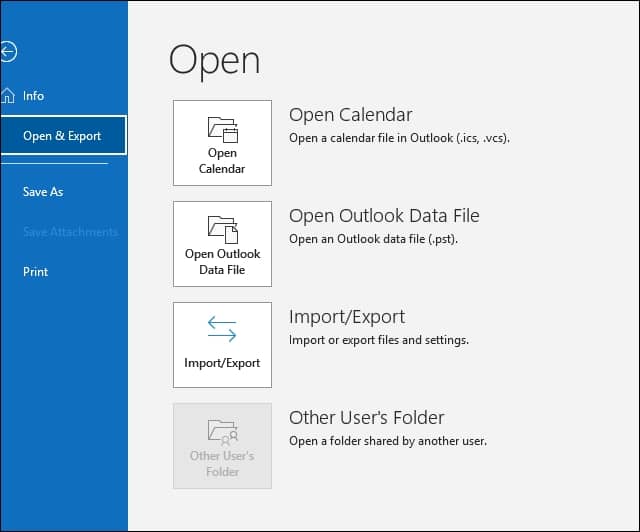Click the back arrow circle icon

[x=8, y=52]
